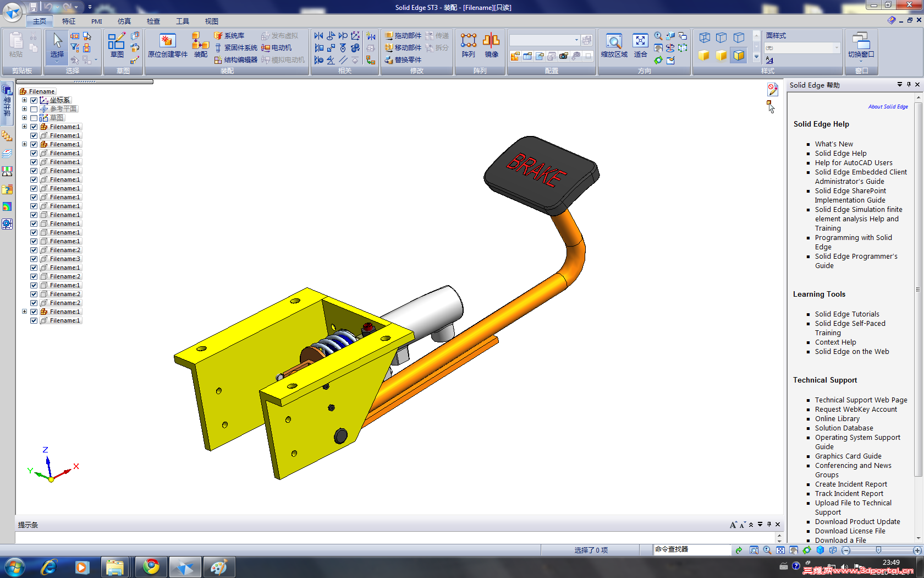
Task: Click the 电动机 motor tool
Action: 277,48
